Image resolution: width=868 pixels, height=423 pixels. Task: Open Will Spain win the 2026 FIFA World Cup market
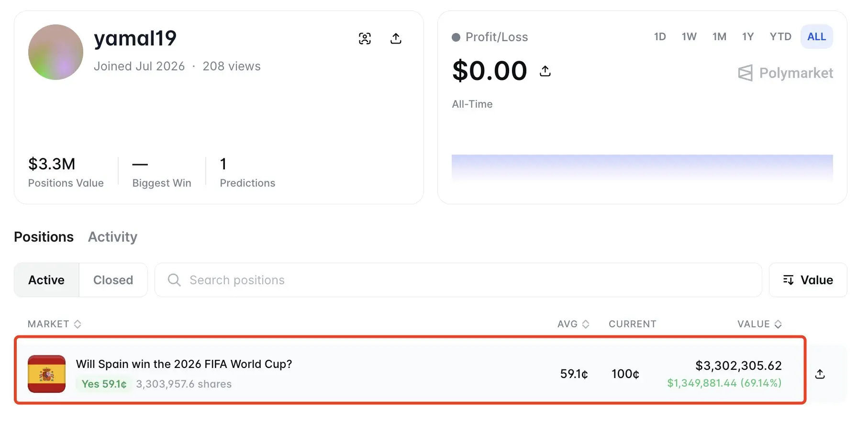coord(184,364)
